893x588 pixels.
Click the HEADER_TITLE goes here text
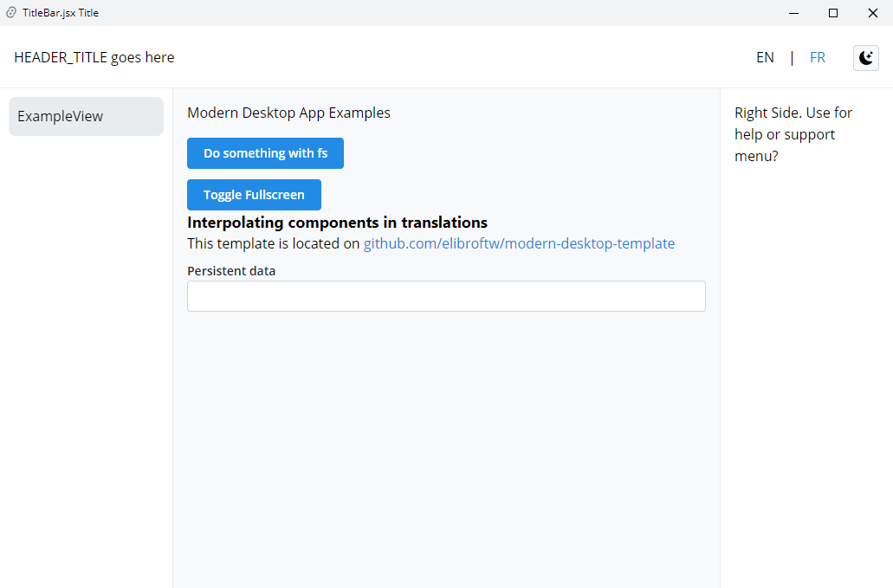pyautogui.click(x=94, y=58)
